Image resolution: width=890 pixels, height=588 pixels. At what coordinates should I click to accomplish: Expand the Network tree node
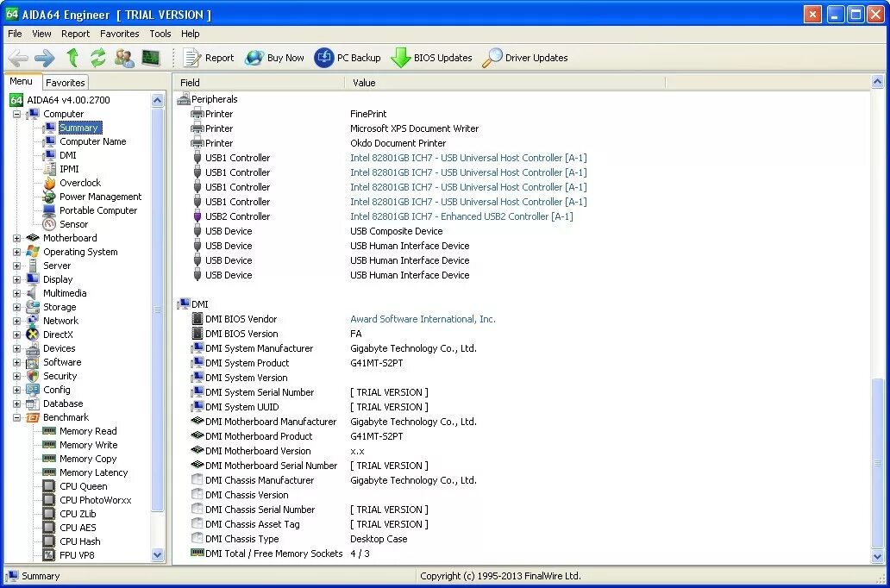[x=17, y=322]
